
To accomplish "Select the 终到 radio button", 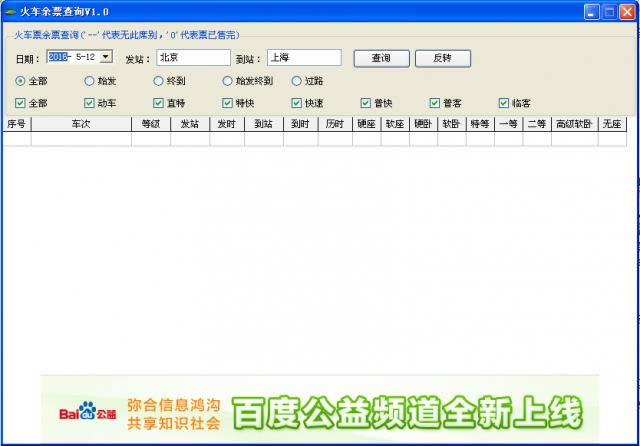I will click(159, 81).
